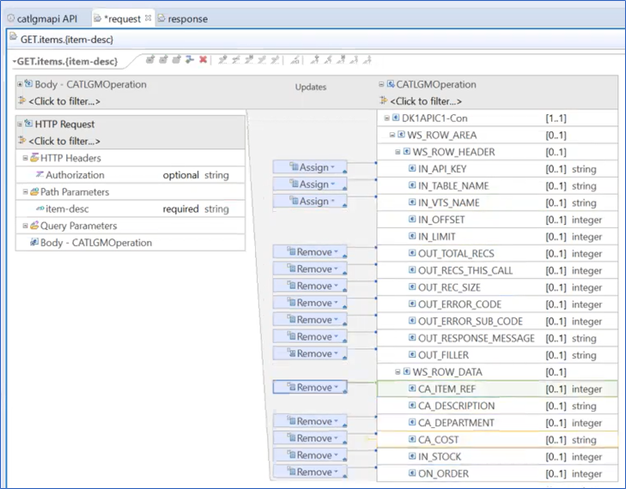Select the IN_LIMIT row
The image size is (626, 489).
tap(497, 236)
